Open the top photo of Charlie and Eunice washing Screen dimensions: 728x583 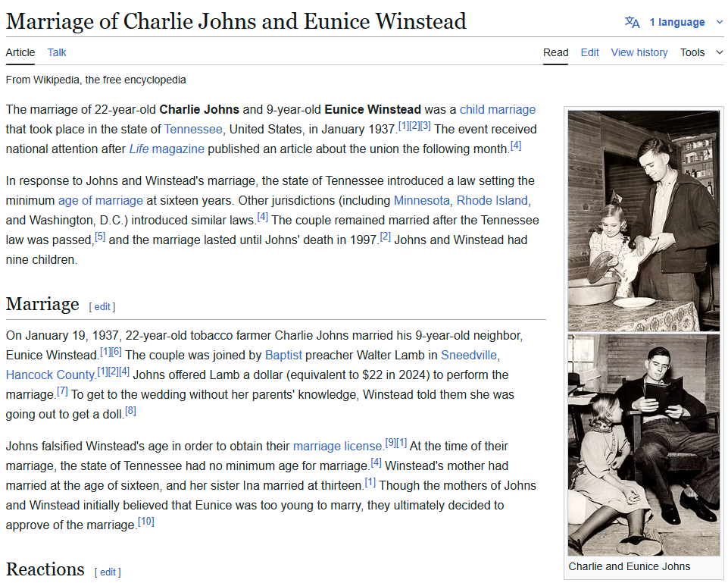click(643, 221)
